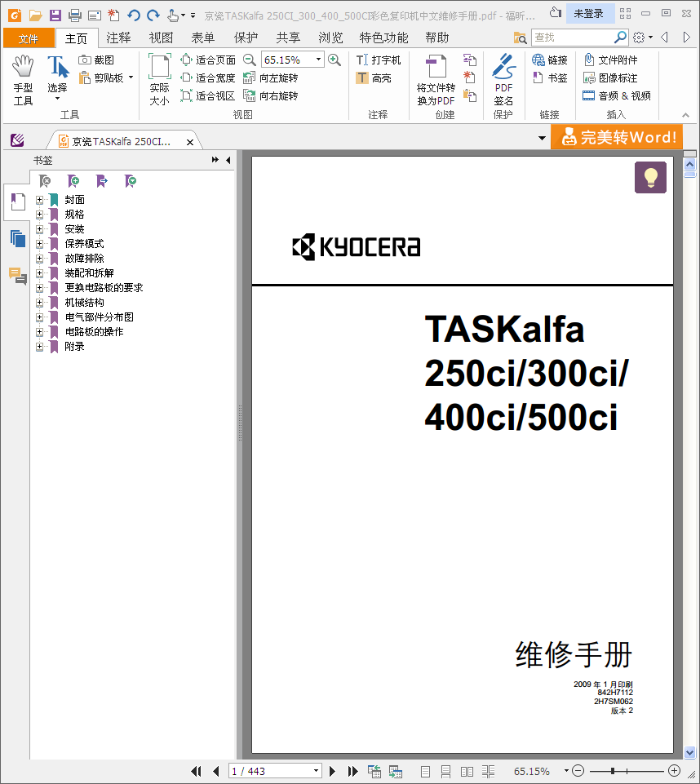Click the zoom in plus in status bar
This screenshot has height=784, width=700.
[x=674, y=770]
